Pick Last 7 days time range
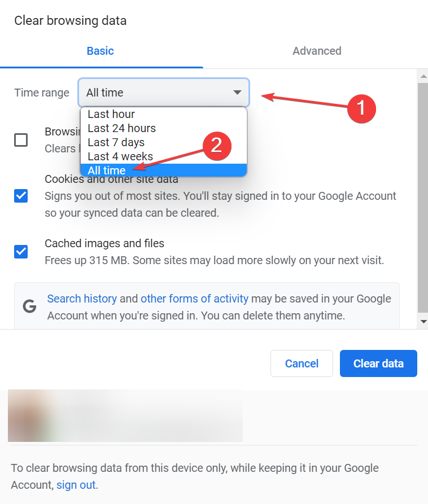This screenshot has height=504, width=428. pyautogui.click(x=116, y=142)
